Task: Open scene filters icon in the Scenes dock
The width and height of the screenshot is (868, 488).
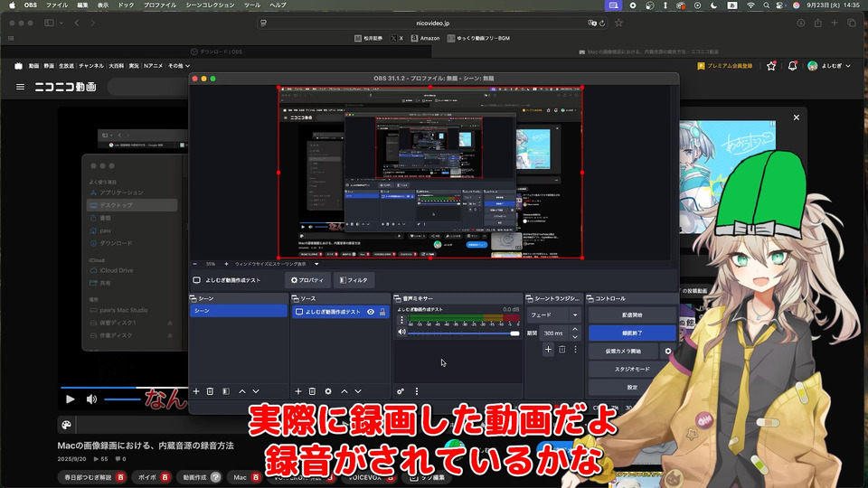Action: pos(226,391)
